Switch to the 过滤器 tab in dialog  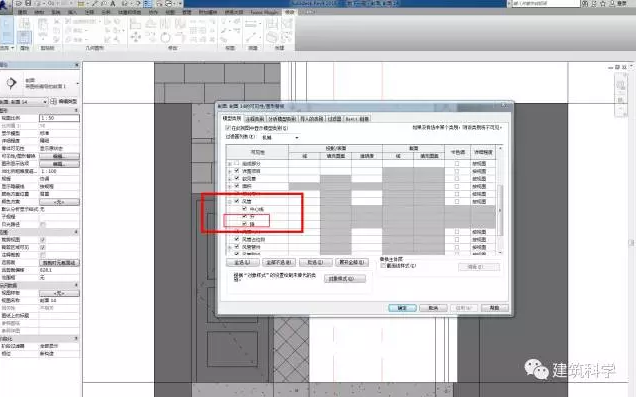pos(334,119)
